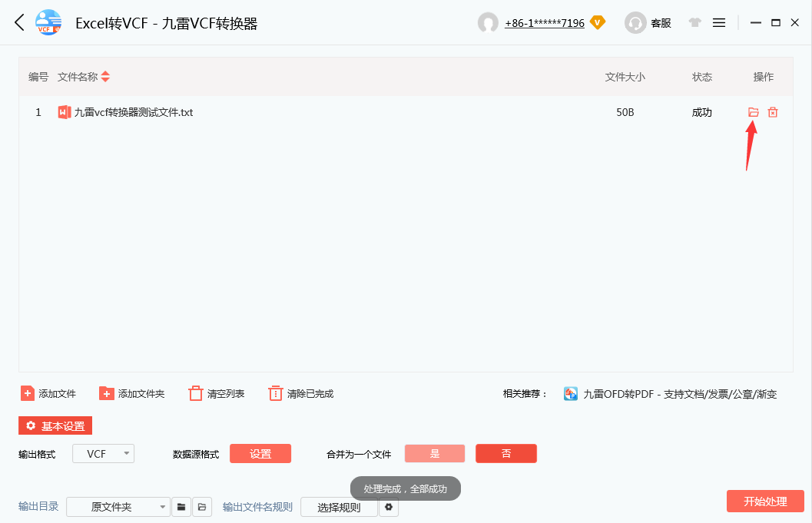This screenshot has width=812, height=523.
Task: Click the 相关推荐 label
Action: [524, 394]
